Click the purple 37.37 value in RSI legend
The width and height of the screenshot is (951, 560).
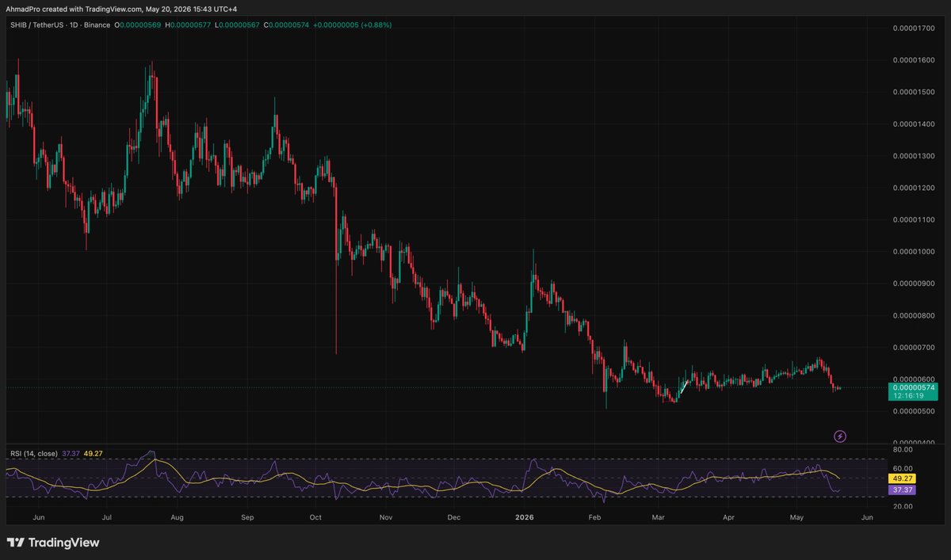(x=72, y=453)
